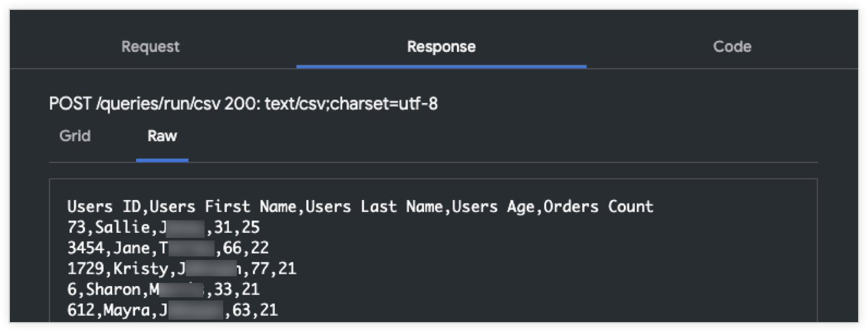
Task: Select the Response tab
Action: [441, 46]
